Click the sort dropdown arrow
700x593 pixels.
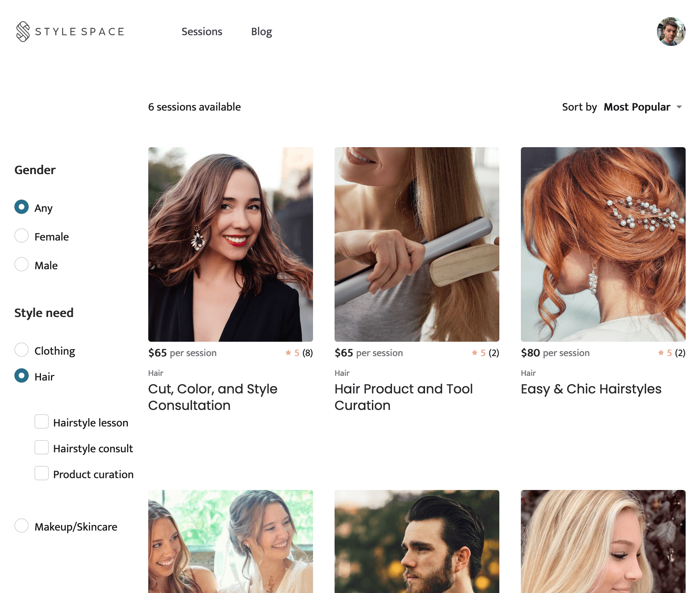tap(679, 107)
